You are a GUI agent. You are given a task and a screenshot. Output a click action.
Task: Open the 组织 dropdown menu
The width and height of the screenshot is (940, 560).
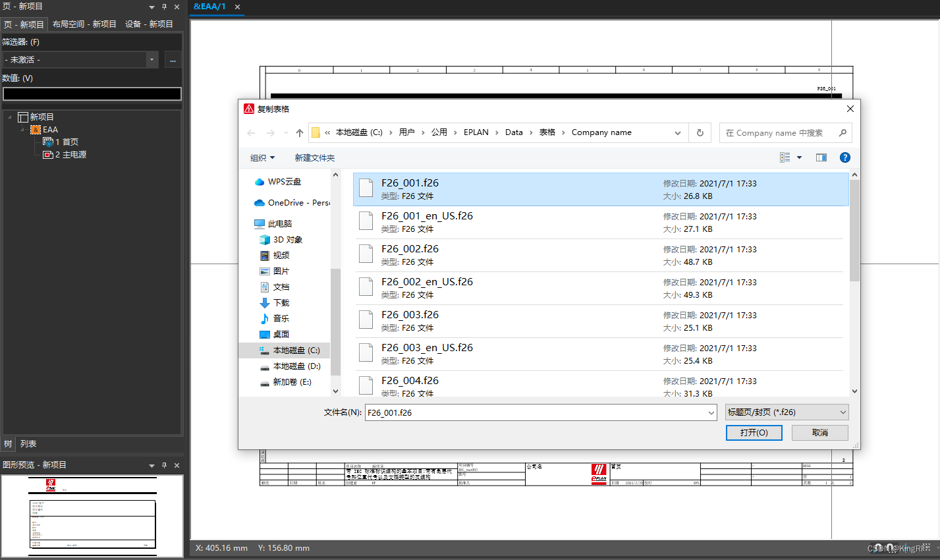[262, 158]
